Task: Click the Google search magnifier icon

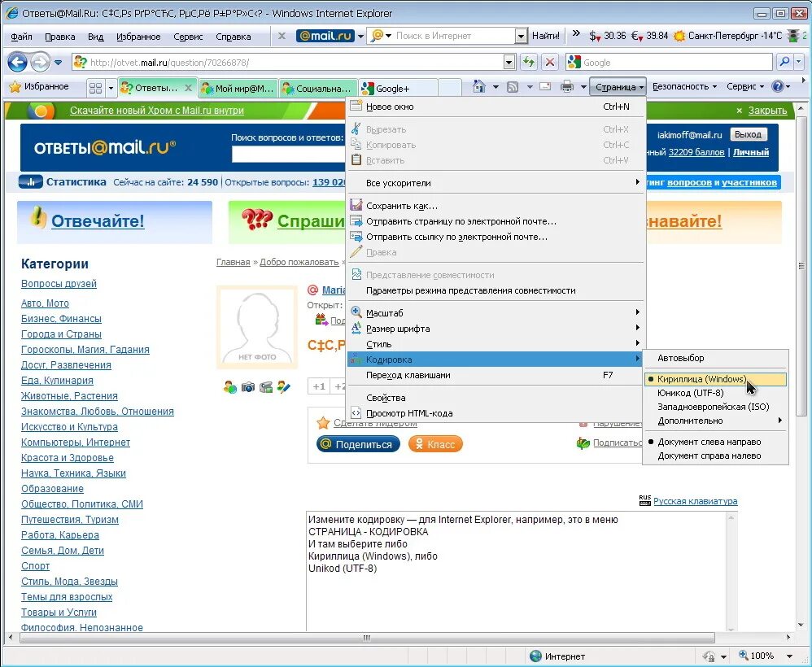Action: pyautogui.click(x=784, y=62)
